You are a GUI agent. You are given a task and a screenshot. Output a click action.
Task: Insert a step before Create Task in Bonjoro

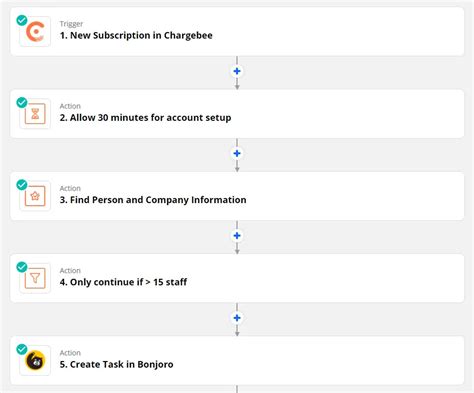pos(237,318)
